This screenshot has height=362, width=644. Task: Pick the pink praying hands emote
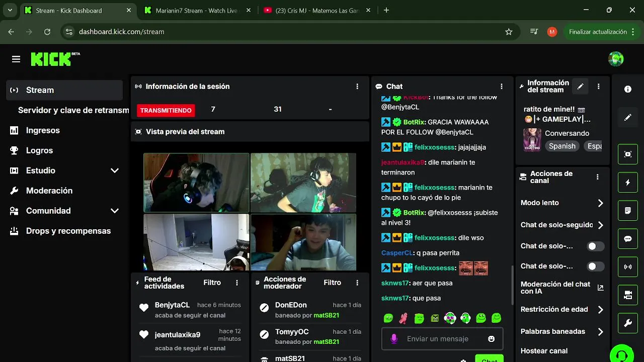tap(404, 318)
